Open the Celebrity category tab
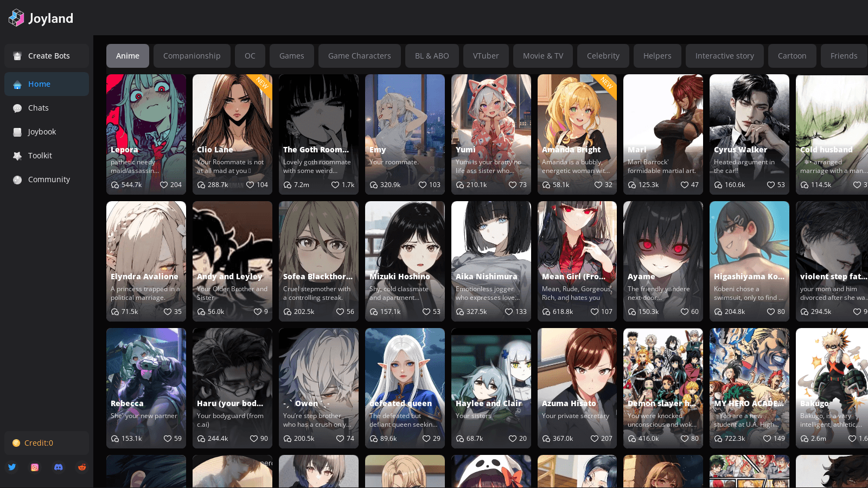The image size is (868, 488). point(603,56)
